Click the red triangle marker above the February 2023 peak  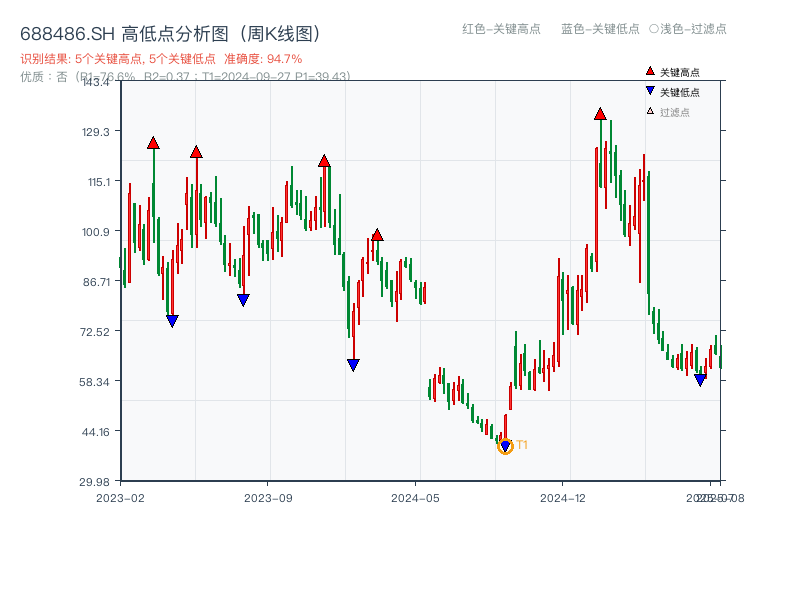[152, 143]
